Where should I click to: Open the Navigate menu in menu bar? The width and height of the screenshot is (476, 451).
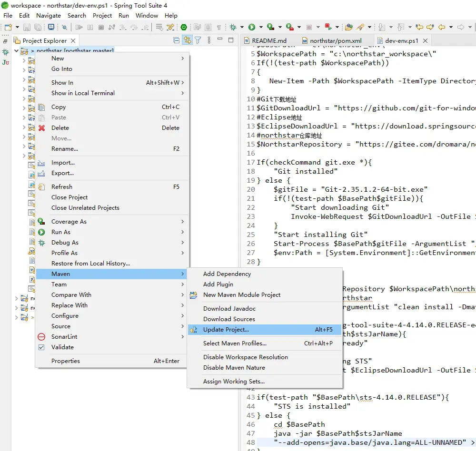pyautogui.click(x=49, y=15)
